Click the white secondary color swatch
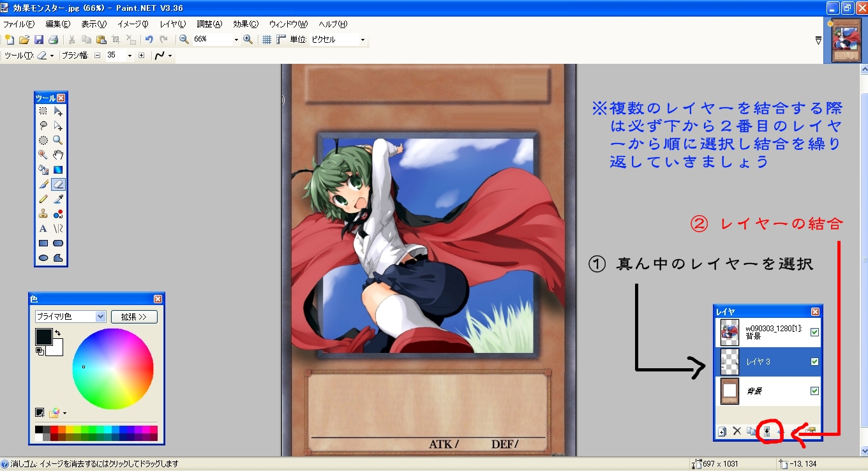This screenshot has height=471, width=868. pyautogui.click(x=57, y=350)
